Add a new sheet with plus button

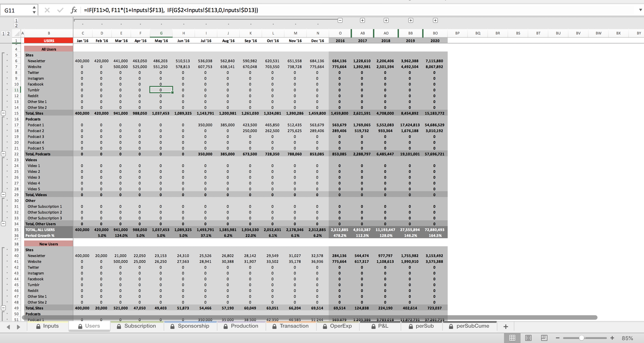click(506, 326)
